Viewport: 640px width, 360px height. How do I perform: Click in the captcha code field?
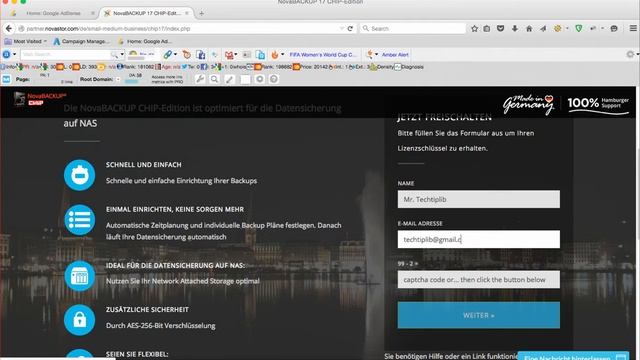pyautogui.click(x=479, y=280)
